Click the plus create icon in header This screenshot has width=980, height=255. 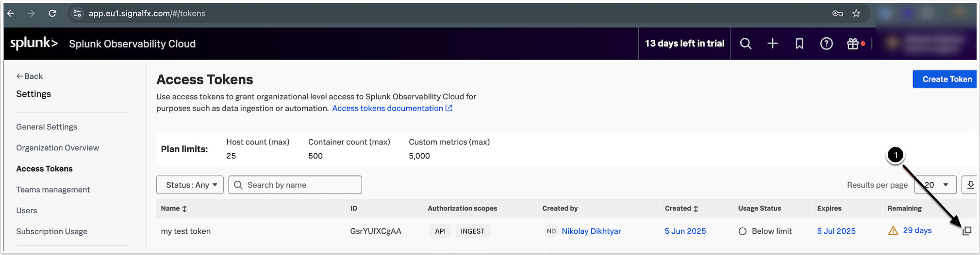[x=772, y=44]
